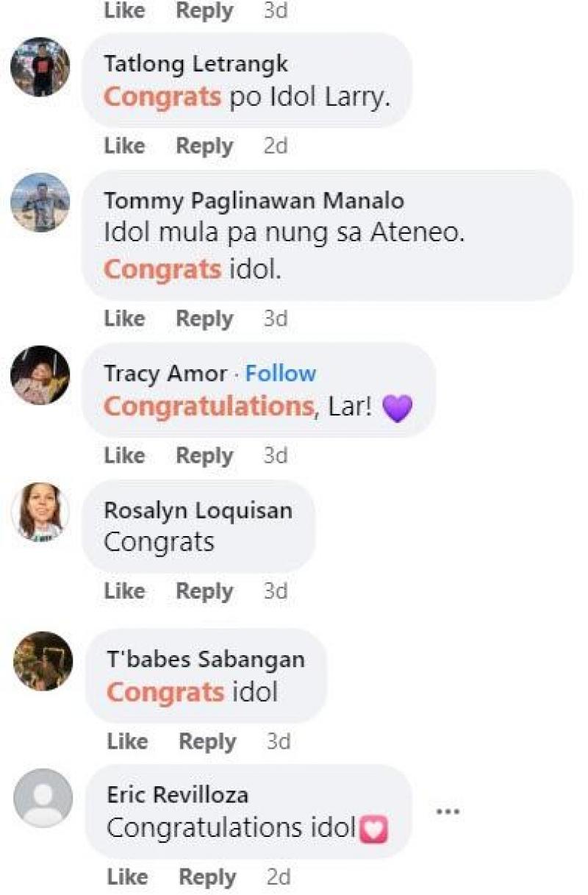Open the T'babes Sabangan name link
Viewport: 588px width, 895px height.
pos(206,660)
